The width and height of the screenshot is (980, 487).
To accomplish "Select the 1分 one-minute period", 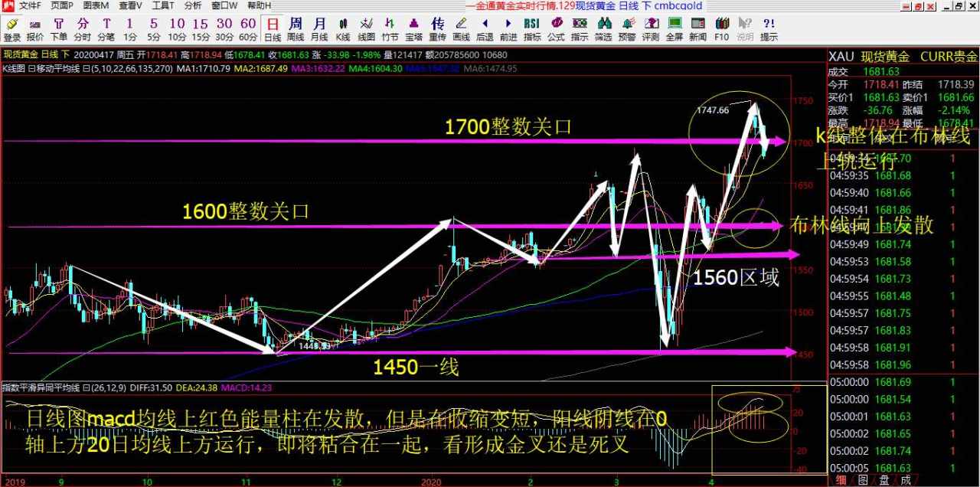I will coord(130,29).
